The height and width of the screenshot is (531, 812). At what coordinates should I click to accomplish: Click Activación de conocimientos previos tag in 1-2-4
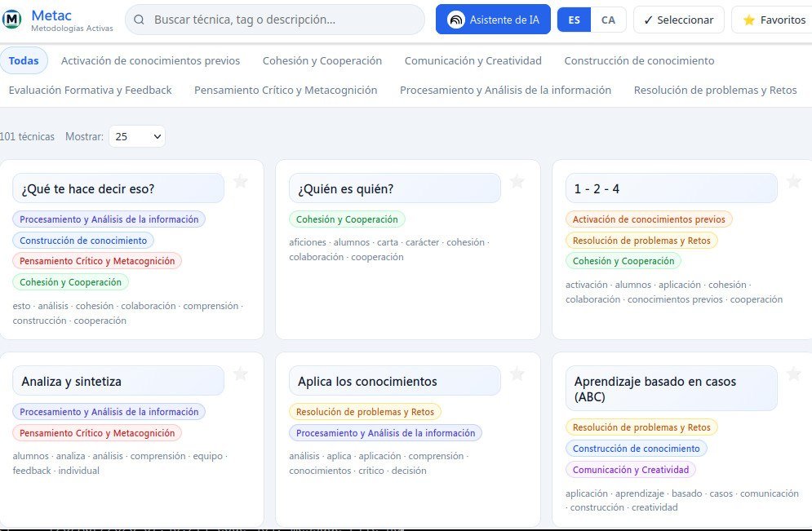click(x=649, y=219)
